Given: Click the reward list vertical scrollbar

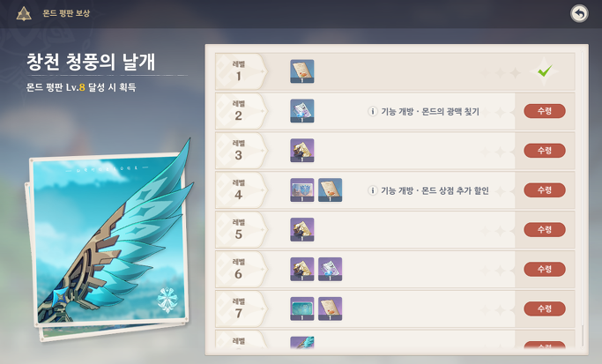Looking at the screenshot, I should 583,196.
